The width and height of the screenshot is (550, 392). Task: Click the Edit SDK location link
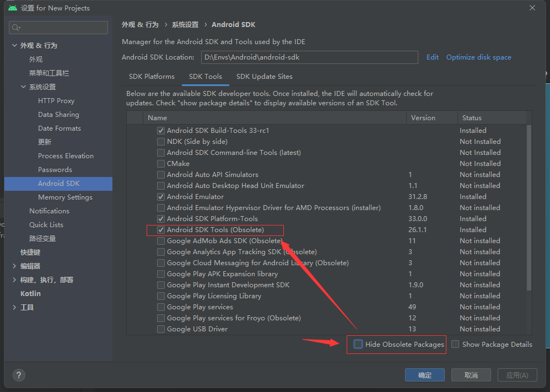[x=433, y=57]
